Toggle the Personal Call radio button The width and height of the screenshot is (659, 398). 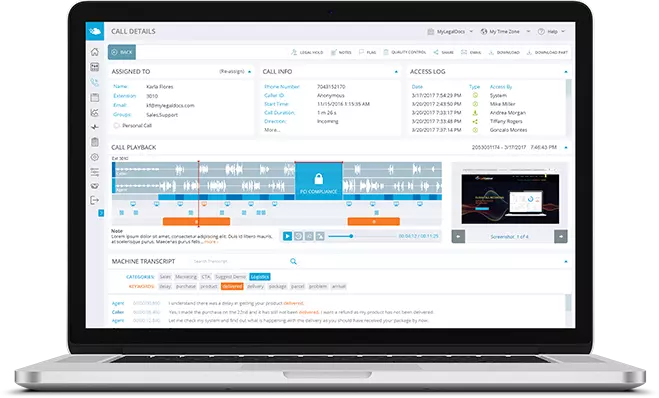(116, 126)
